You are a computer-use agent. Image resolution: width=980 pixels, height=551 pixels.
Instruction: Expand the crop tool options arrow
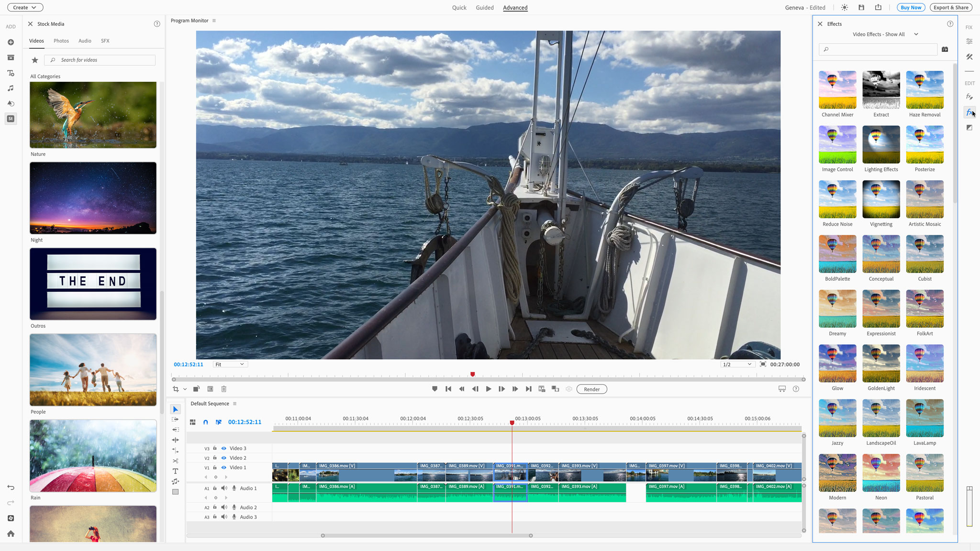pos(185,389)
